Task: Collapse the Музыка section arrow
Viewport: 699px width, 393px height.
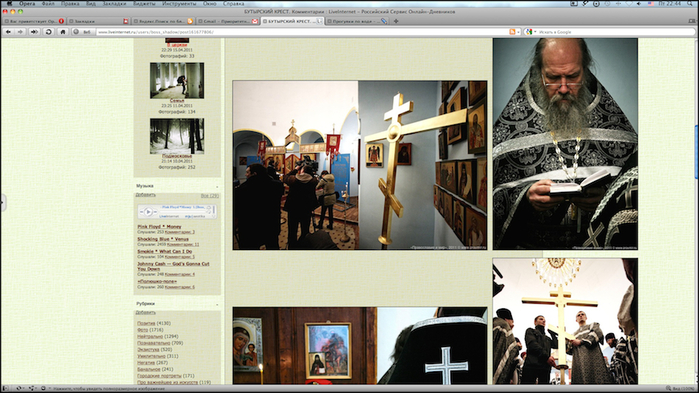Action: (217, 186)
